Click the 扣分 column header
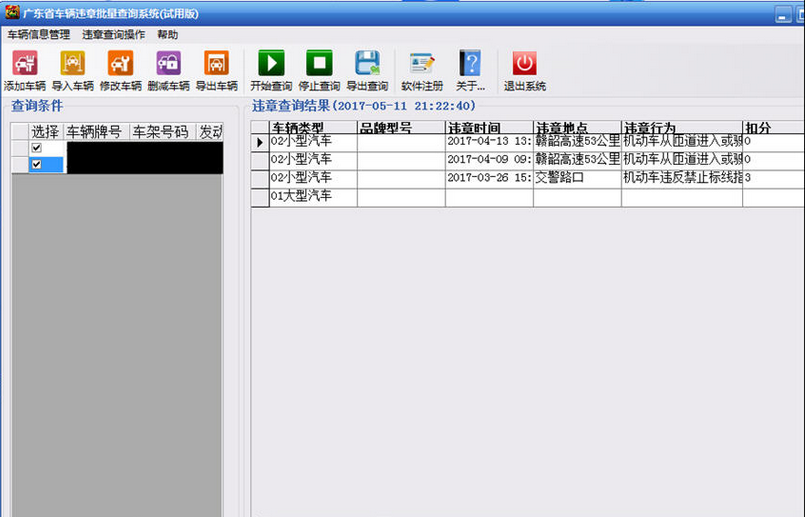806x517 pixels. (x=773, y=127)
